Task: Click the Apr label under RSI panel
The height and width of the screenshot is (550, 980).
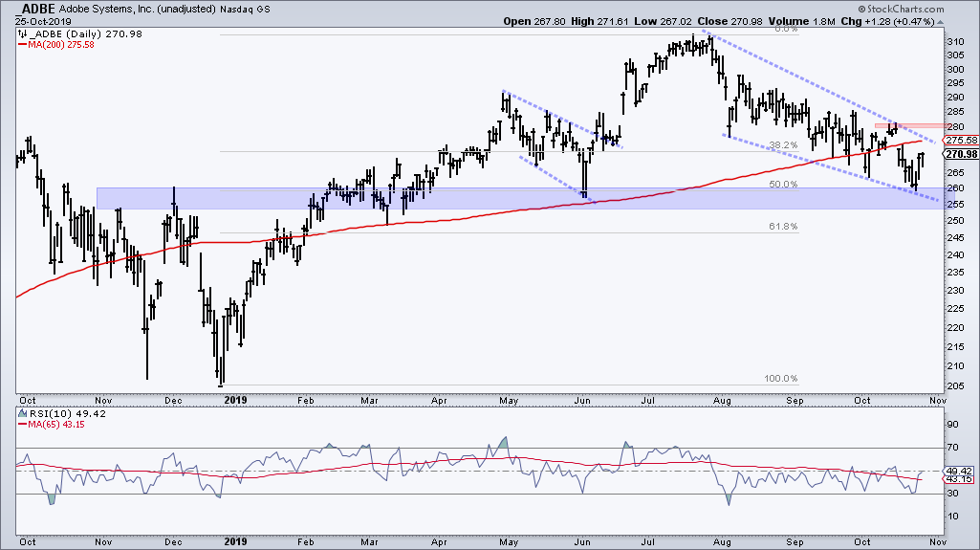Action: pyautogui.click(x=439, y=542)
